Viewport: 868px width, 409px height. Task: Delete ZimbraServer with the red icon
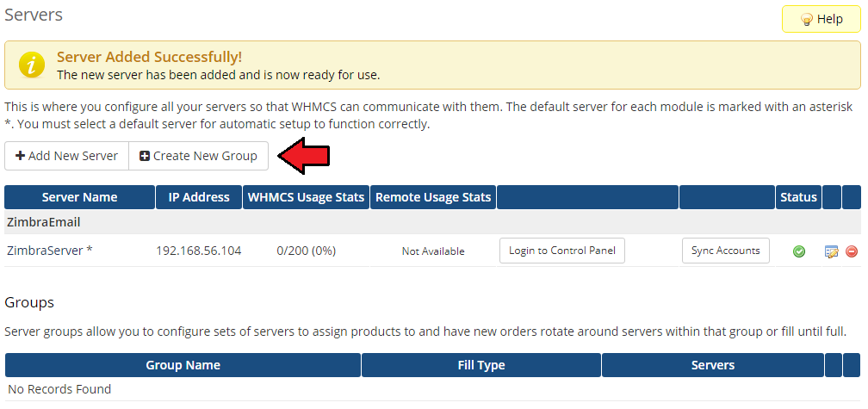point(852,251)
